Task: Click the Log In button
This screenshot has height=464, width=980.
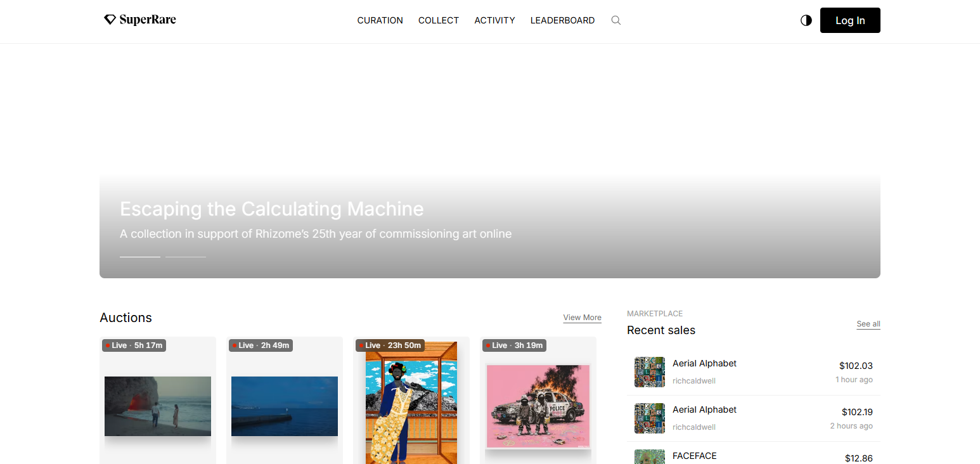Action: [850, 20]
